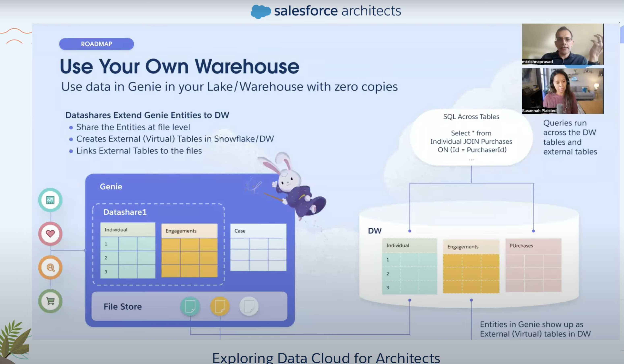624x364 pixels.
Task: Click the 'Select * from' query line
Action: click(471, 133)
